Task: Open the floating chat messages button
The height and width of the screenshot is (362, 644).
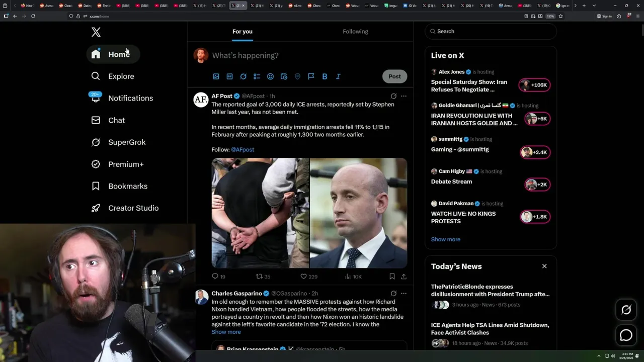Action: pyautogui.click(x=626, y=335)
